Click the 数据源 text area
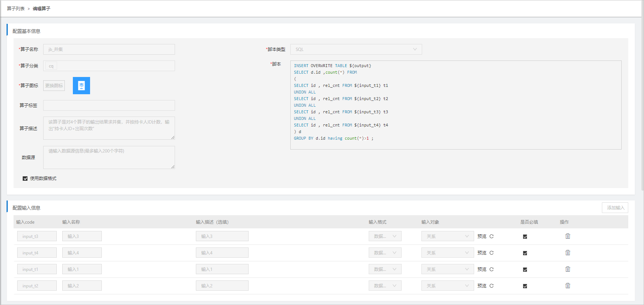The image size is (644, 305). [109, 157]
